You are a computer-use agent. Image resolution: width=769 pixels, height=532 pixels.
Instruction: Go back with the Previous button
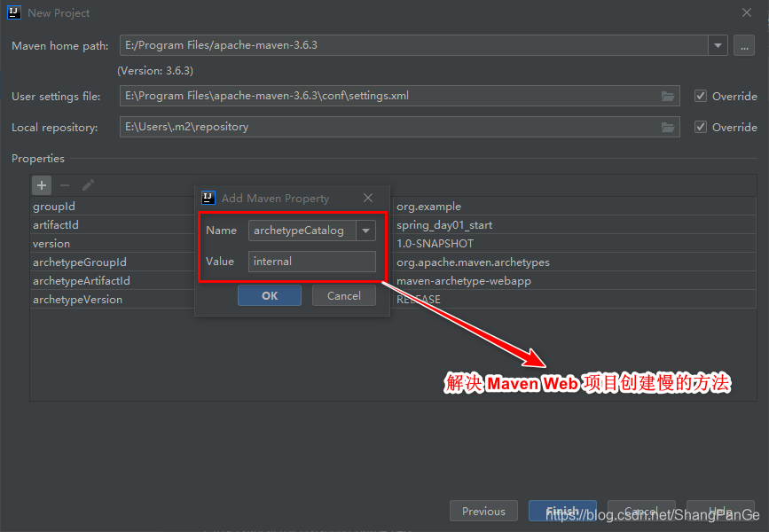pyautogui.click(x=483, y=511)
